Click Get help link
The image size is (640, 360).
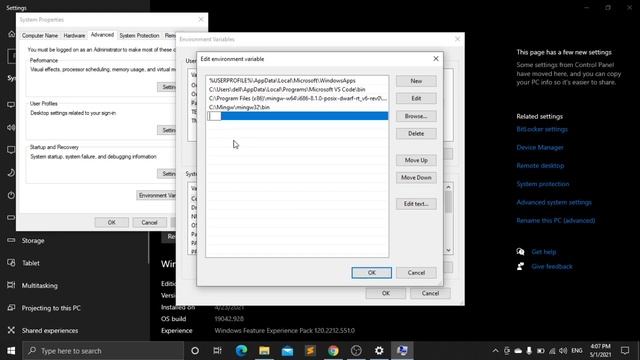pyautogui.click(x=544, y=252)
